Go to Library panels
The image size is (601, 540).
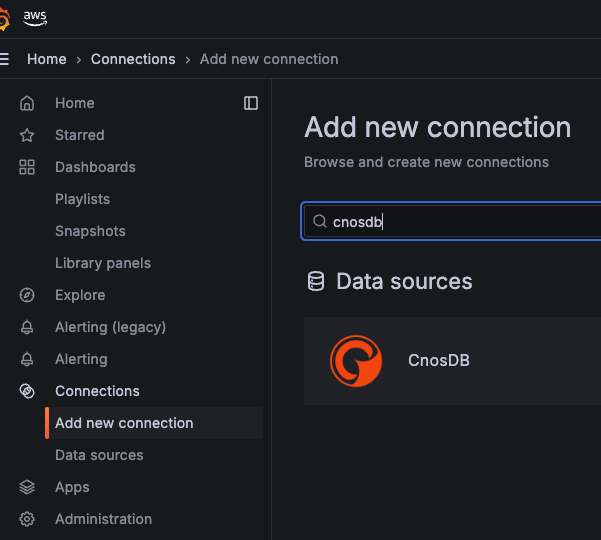[x=102, y=263]
